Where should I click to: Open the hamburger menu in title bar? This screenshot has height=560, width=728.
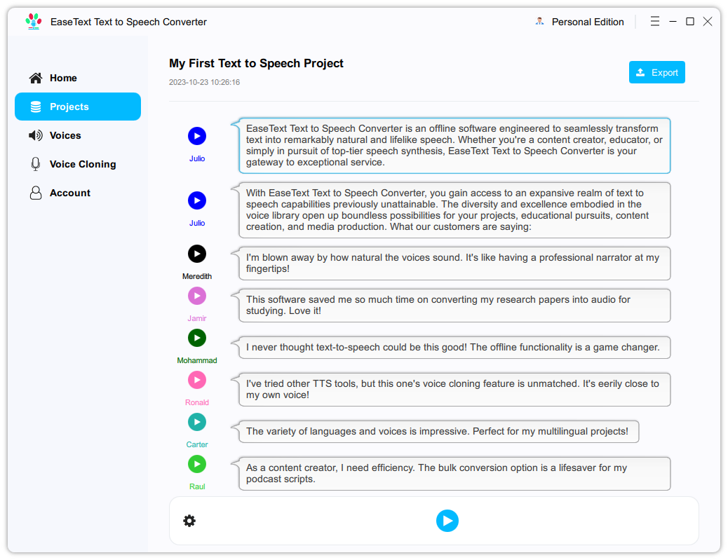pyautogui.click(x=655, y=22)
